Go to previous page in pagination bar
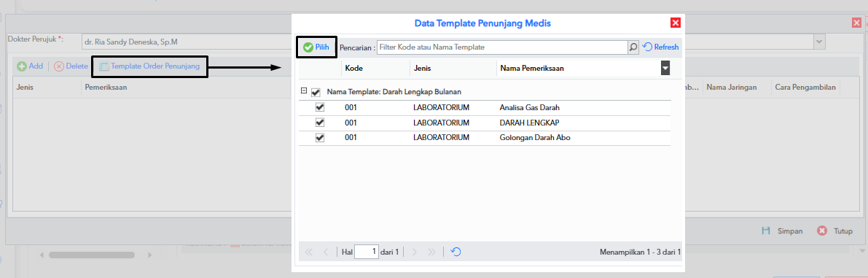 [326, 252]
